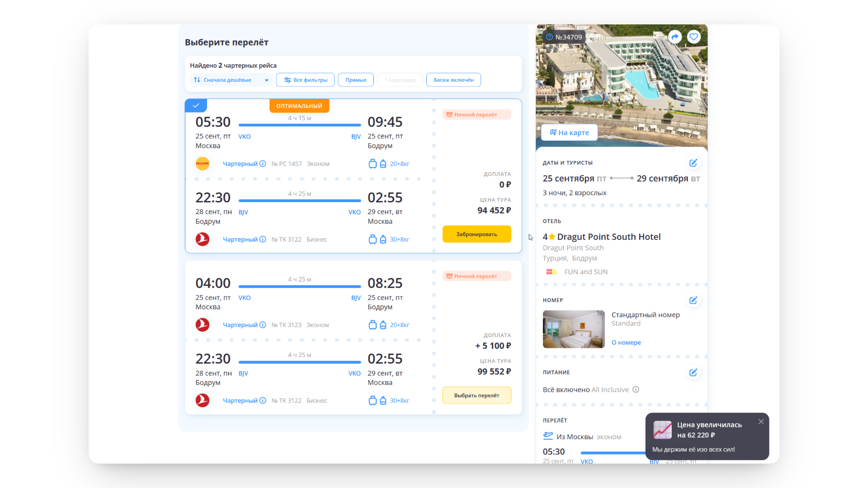
Task: Close the price increase notification
Action: tap(761, 422)
